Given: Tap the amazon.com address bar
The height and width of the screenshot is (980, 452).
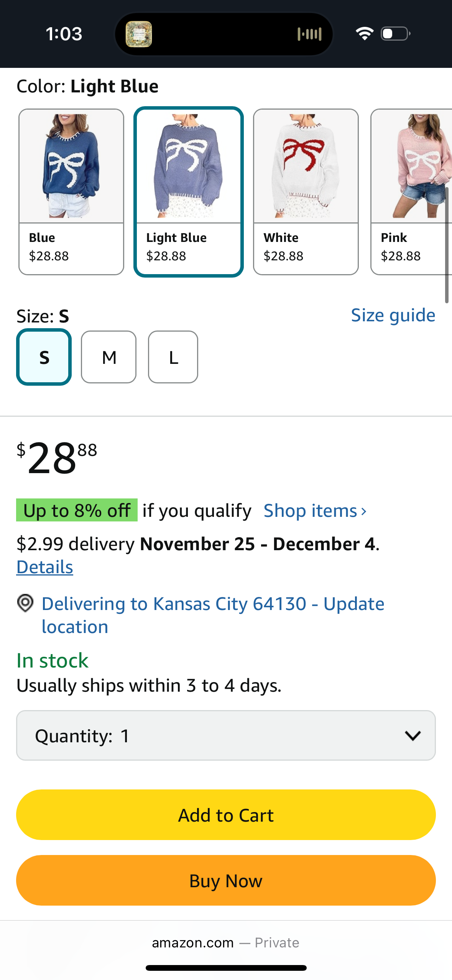Looking at the screenshot, I should [x=226, y=943].
